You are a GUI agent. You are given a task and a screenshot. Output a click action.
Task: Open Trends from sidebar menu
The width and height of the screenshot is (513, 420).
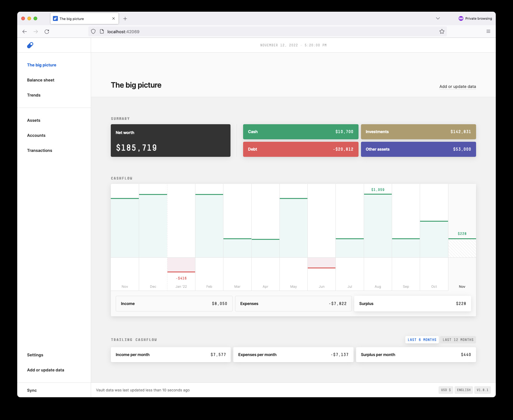pos(34,95)
